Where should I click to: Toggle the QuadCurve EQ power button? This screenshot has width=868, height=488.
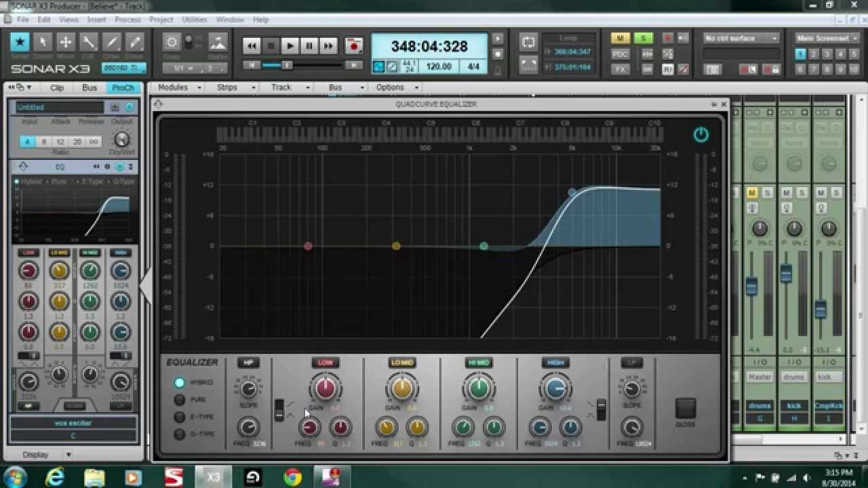[701, 135]
